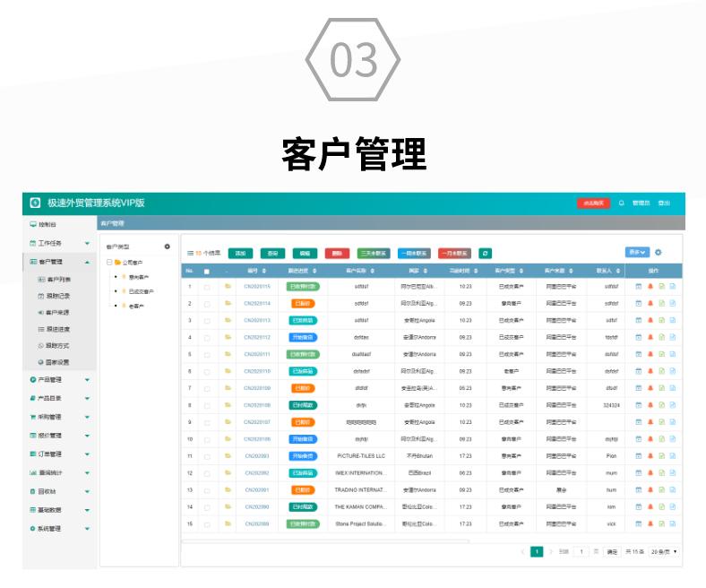Click the system logo icon in the header

pyautogui.click(x=35, y=203)
